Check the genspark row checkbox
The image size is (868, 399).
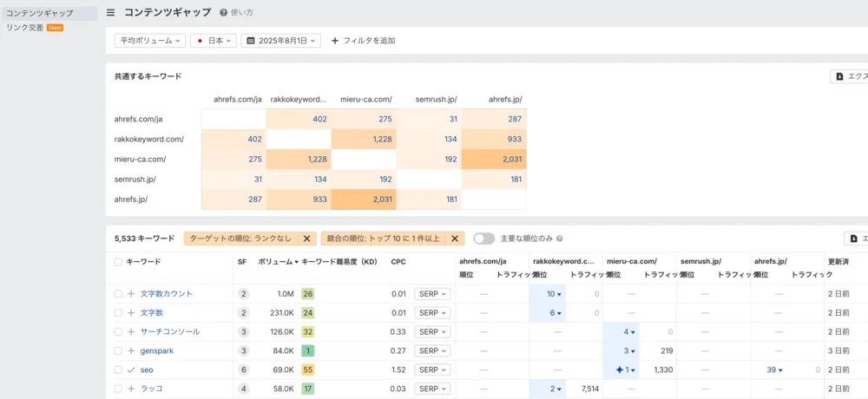(x=118, y=350)
